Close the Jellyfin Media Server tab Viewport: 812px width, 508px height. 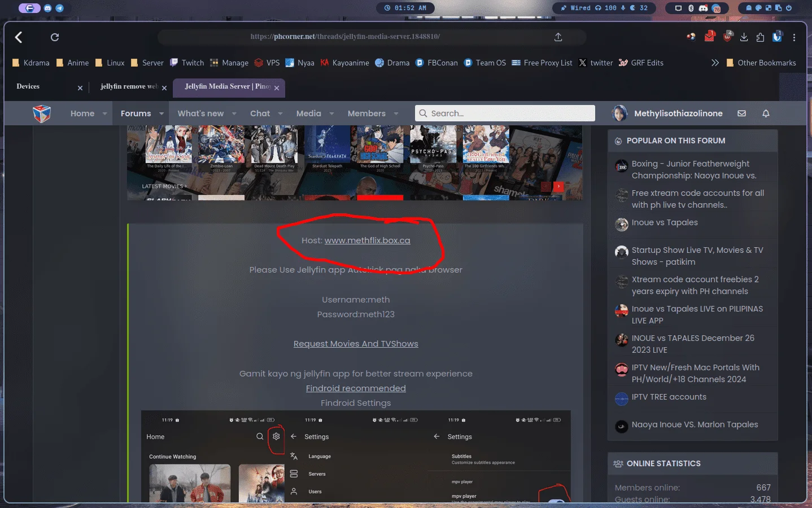point(277,88)
